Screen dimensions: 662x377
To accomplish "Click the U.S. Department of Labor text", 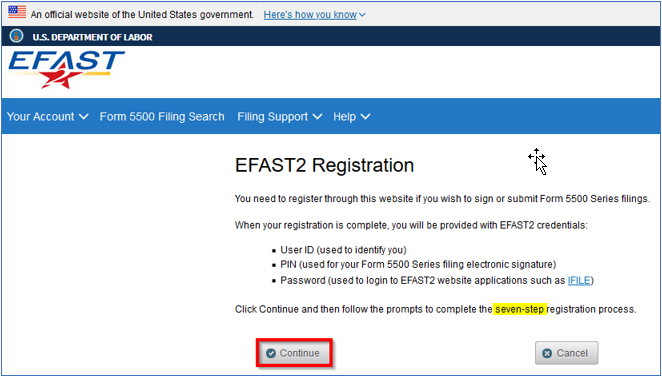I will pyautogui.click(x=92, y=37).
